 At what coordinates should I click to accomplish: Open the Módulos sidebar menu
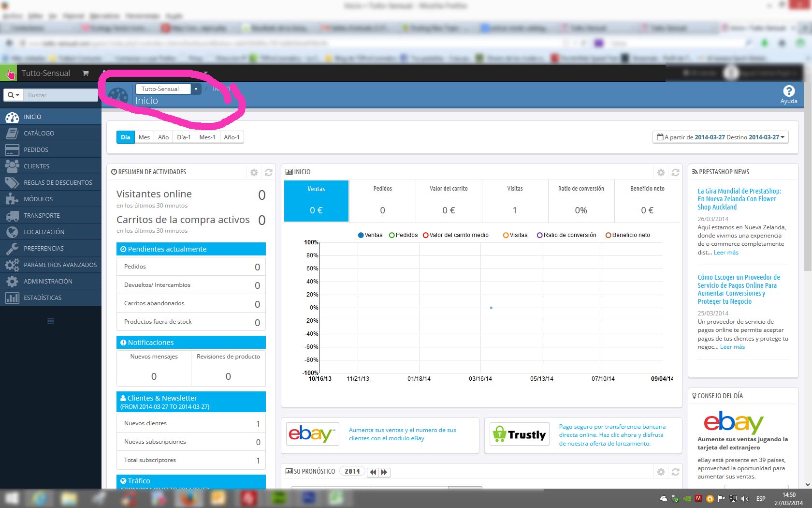pyautogui.click(x=51, y=199)
